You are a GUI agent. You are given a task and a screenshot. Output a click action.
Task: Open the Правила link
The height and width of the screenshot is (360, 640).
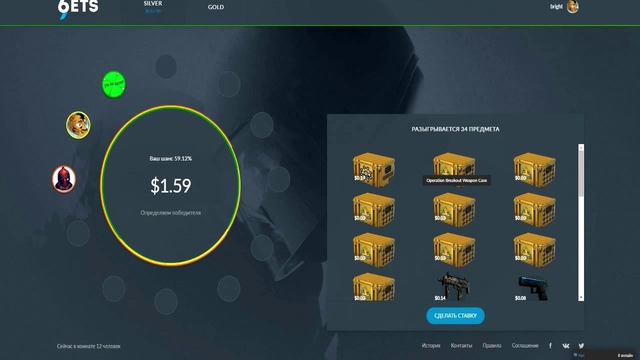[x=492, y=346]
